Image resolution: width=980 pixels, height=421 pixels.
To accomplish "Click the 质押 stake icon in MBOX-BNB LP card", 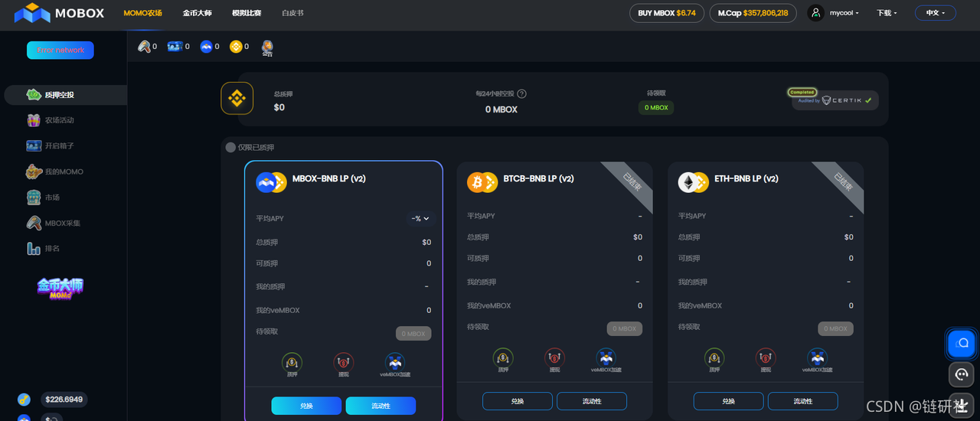I will [x=292, y=364].
